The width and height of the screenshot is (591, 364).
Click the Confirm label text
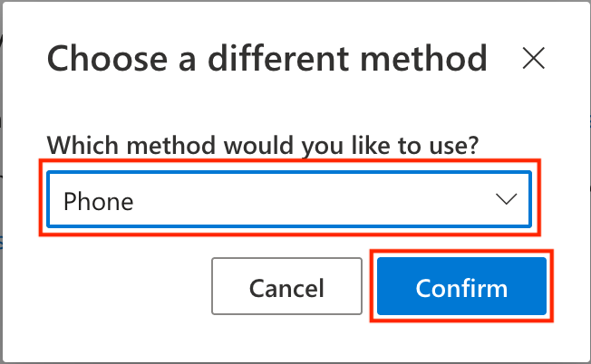tap(461, 288)
